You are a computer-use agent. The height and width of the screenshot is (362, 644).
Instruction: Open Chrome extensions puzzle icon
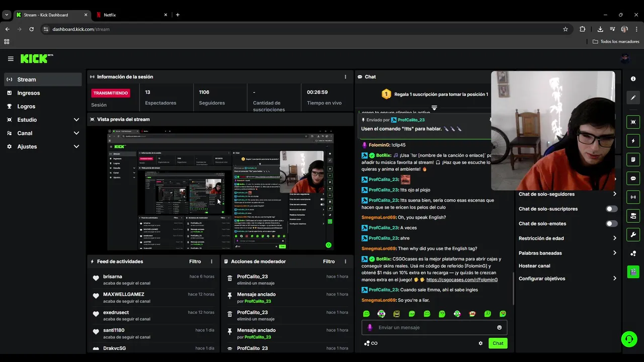pos(583,29)
